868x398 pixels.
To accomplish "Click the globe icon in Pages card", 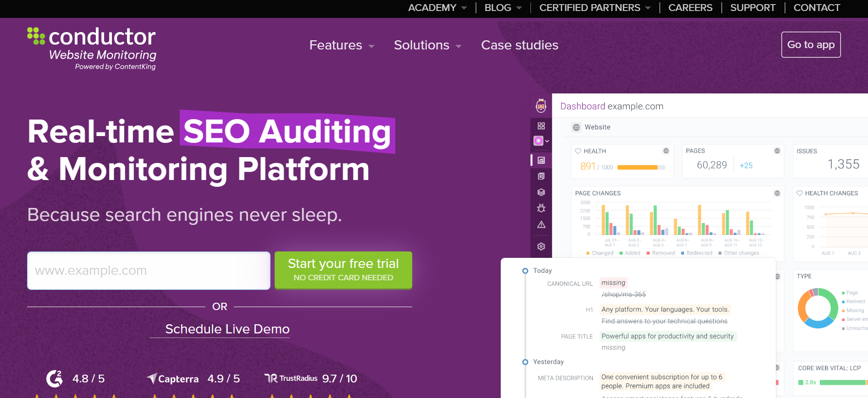I will tap(777, 151).
